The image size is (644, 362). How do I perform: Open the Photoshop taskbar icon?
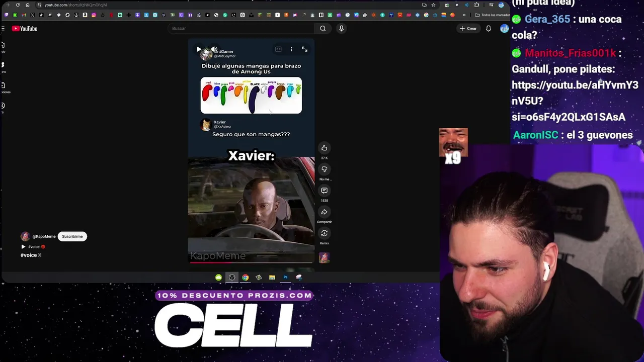coord(285,277)
